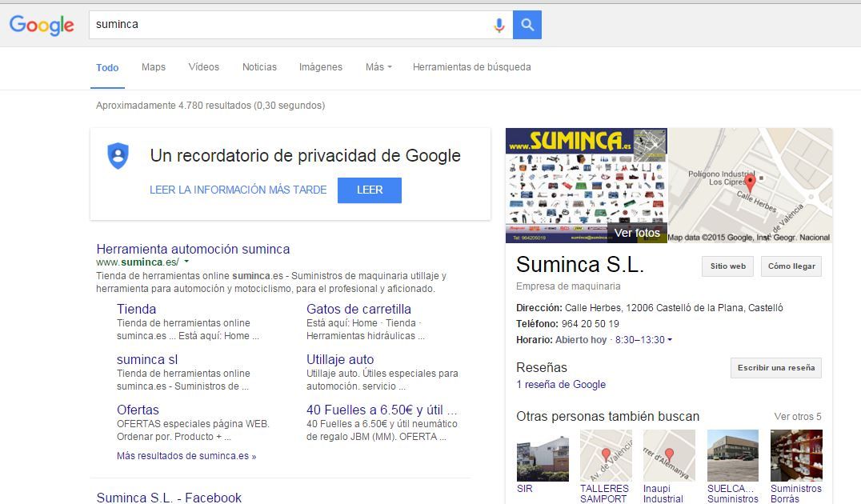Click Más resultados de suminca.es

click(186, 456)
